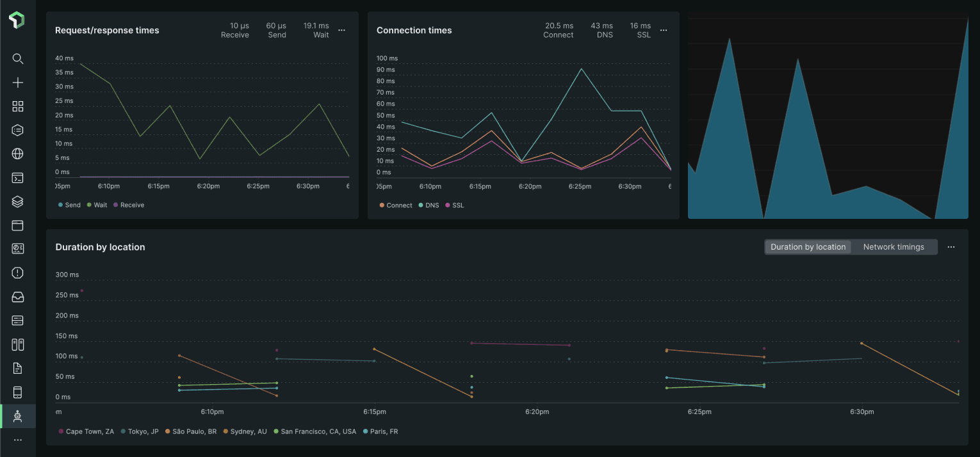Screen dimensions: 980x457
Task: Open search with the magnifying glass icon
Action: point(18,59)
